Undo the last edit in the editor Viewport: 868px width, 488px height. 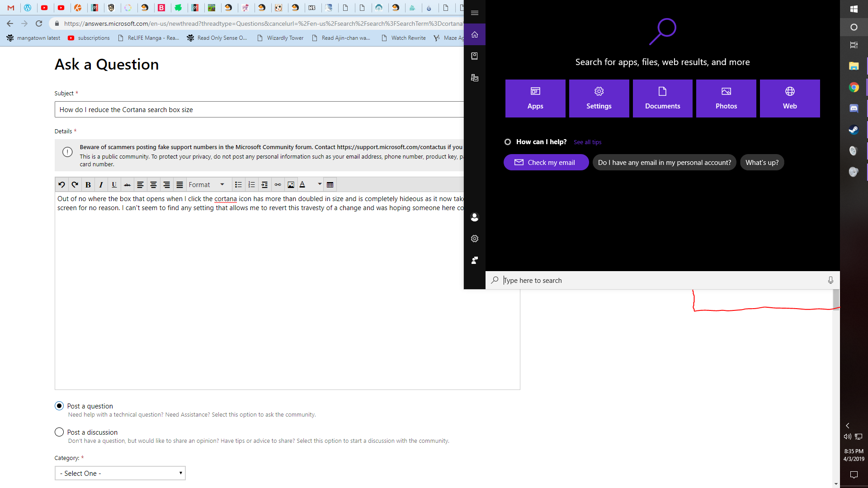click(61, 184)
